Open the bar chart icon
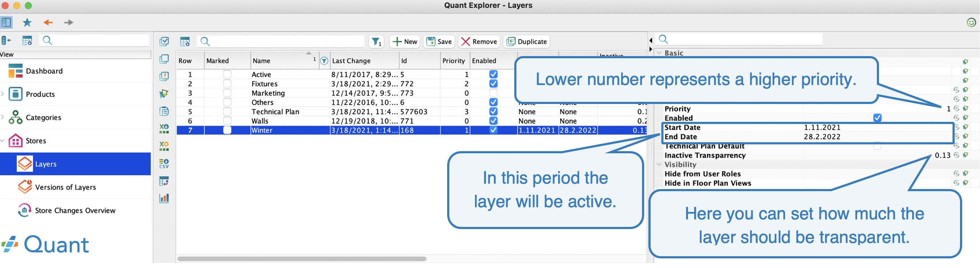980x268 pixels. click(164, 198)
